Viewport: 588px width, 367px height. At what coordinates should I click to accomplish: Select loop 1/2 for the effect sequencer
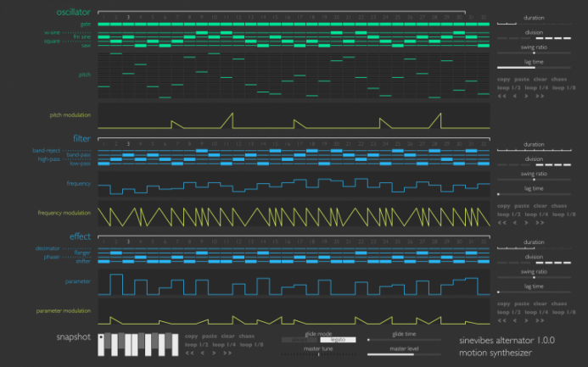point(508,312)
